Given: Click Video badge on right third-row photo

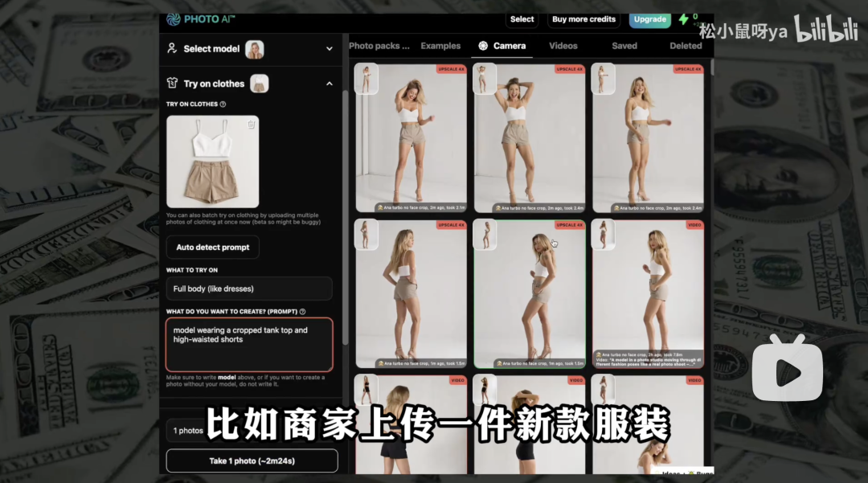Looking at the screenshot, I should click(x=694, y=381).
